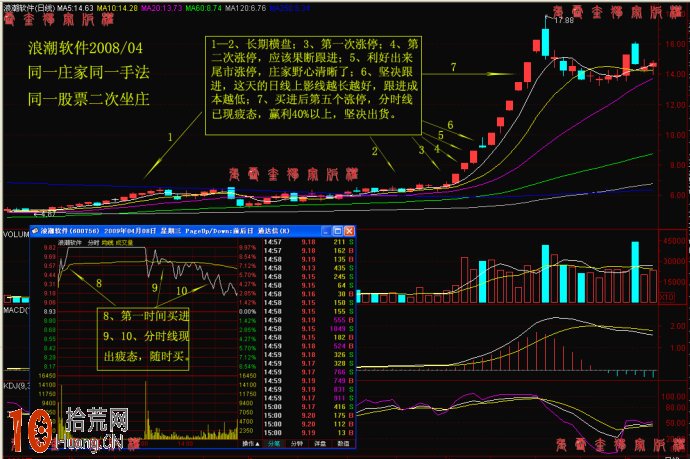Image resolution: width=690 pixels, height=459 pixels.
Task: Select the VOLUM indicator panel label
Action: 16,235
